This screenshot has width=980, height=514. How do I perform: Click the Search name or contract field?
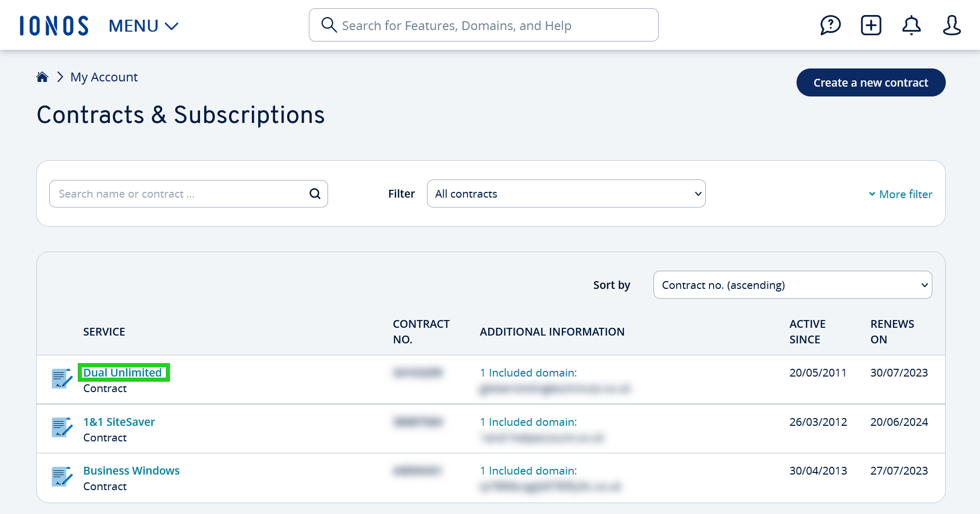(x=179, y=194)
